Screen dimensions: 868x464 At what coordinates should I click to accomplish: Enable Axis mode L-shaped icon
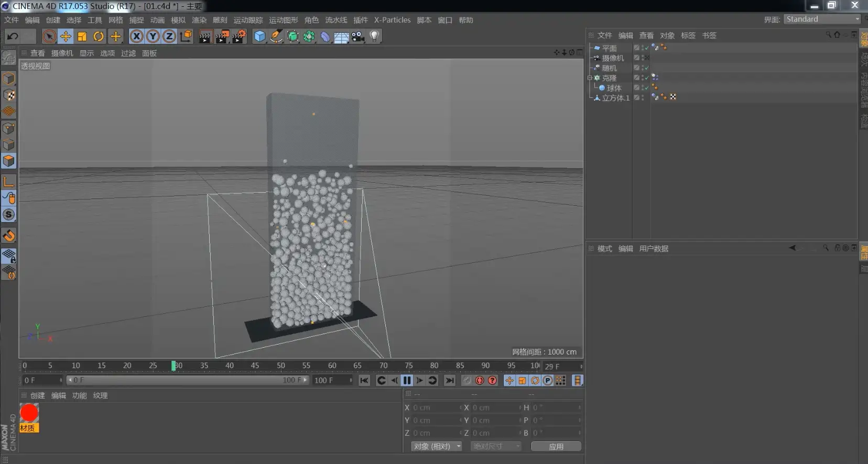pyautogui.click(x=9, y=182)
